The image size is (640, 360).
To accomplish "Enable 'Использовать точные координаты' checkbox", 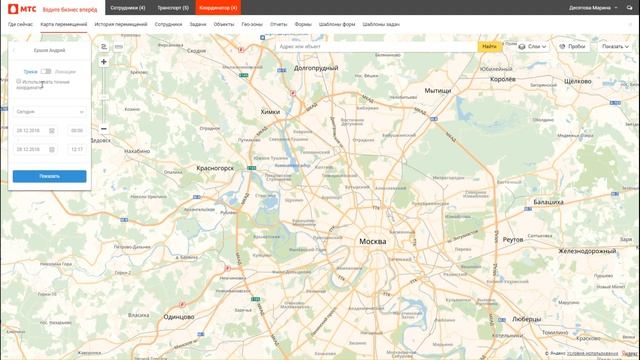I will [19, 82].
